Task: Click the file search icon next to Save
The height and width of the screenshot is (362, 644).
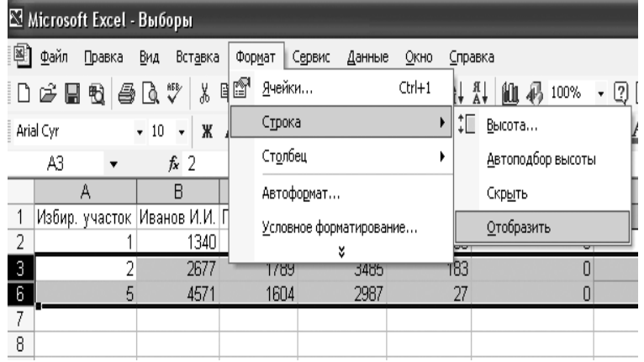Action: (97, 93)
